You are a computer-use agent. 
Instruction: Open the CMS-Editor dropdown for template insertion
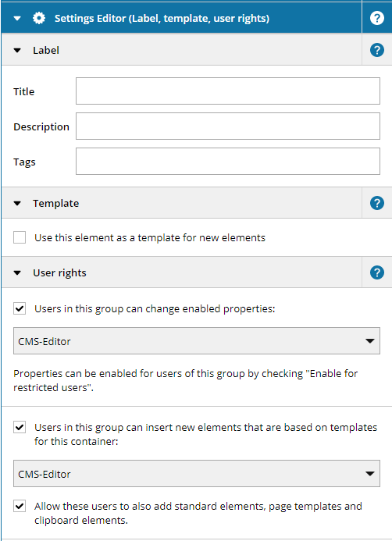pos(197,473)
